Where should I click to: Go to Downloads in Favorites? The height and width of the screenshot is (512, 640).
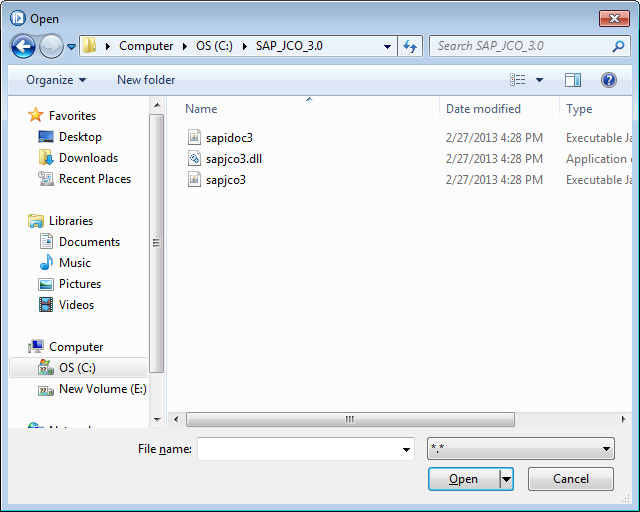click(88, 158)
